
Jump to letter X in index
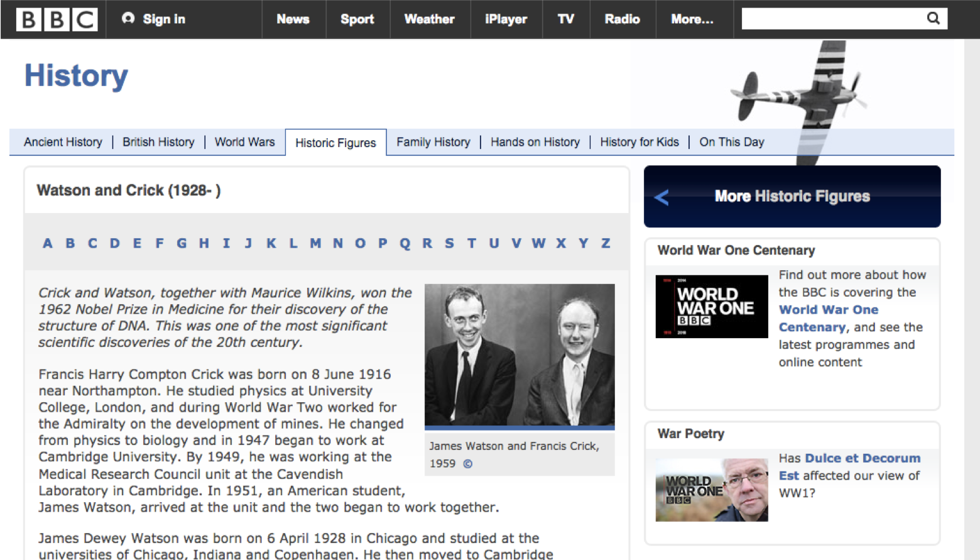coord(561,243)
